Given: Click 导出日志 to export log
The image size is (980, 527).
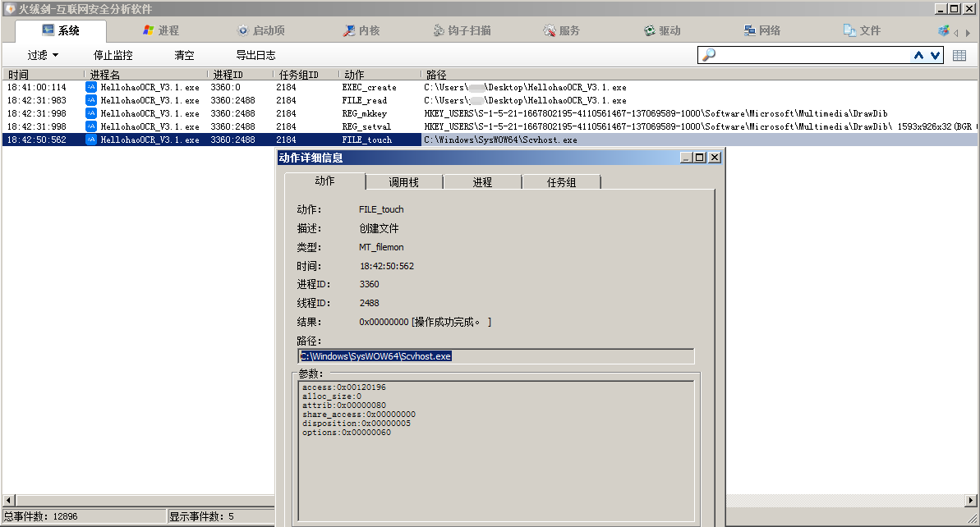Looking at the screenshot, I should (x=255, y=56).
